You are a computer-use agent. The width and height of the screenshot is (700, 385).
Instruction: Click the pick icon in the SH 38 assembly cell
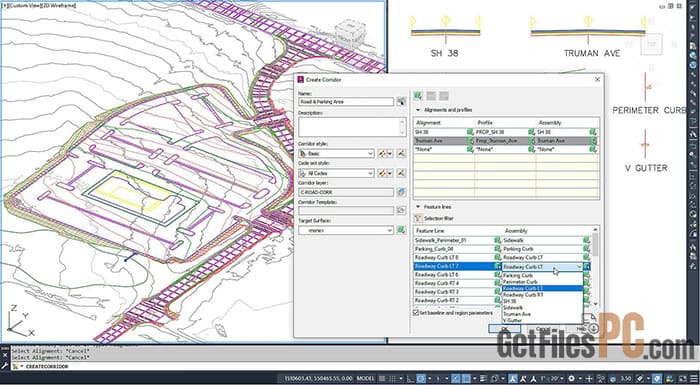coord(593,132)
